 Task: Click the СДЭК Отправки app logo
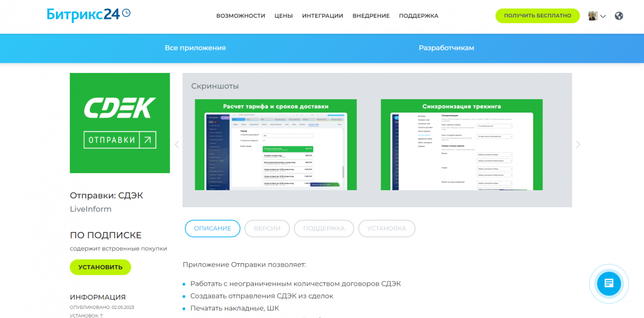tap(120, 123)
